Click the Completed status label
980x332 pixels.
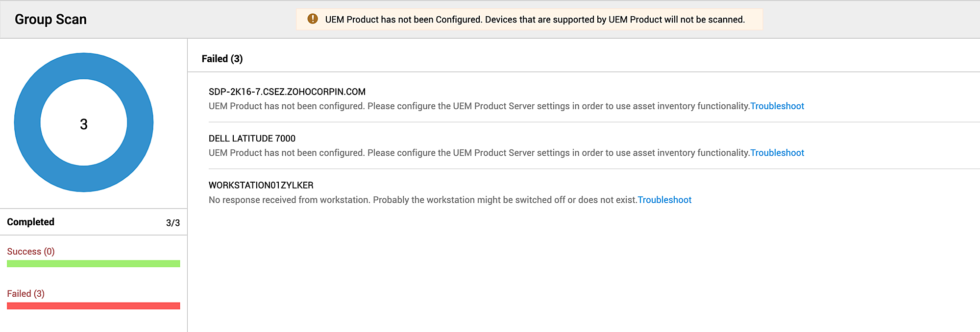click(30, 222)
